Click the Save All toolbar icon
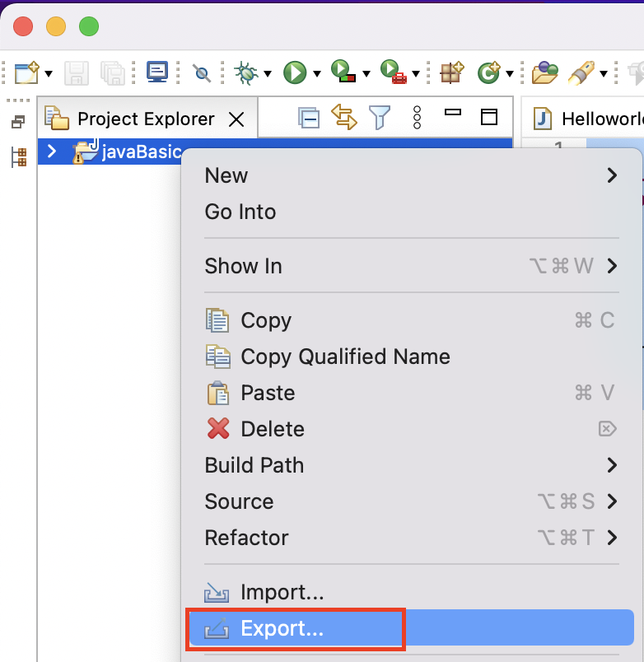 coord(112,73)
